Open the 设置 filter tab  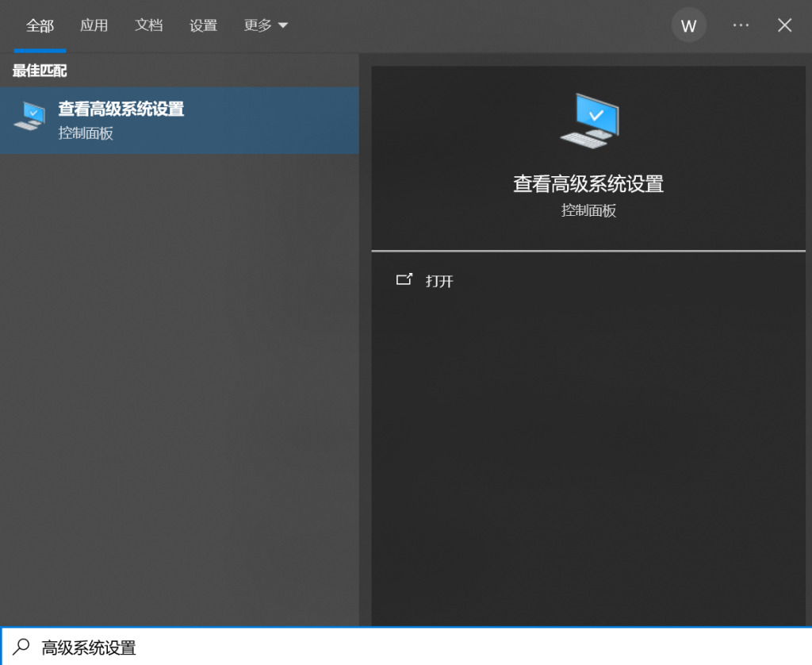pyautogui.click(x=203, y=26)
